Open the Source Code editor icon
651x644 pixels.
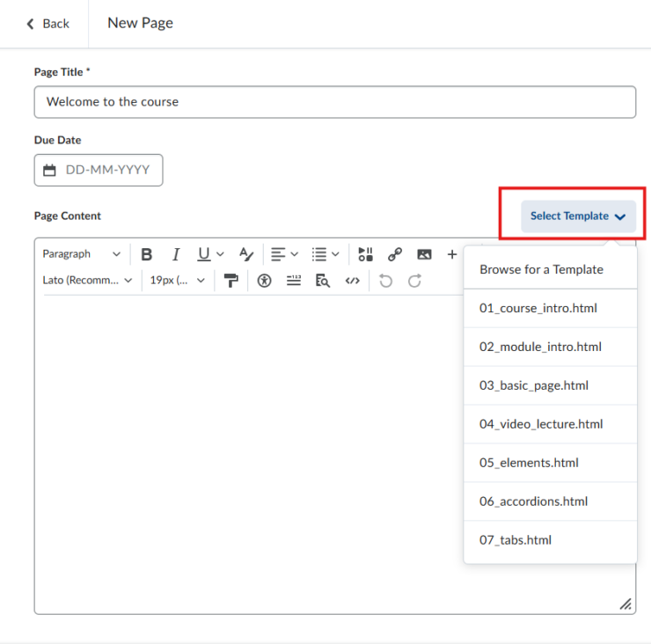pos(352,281)
